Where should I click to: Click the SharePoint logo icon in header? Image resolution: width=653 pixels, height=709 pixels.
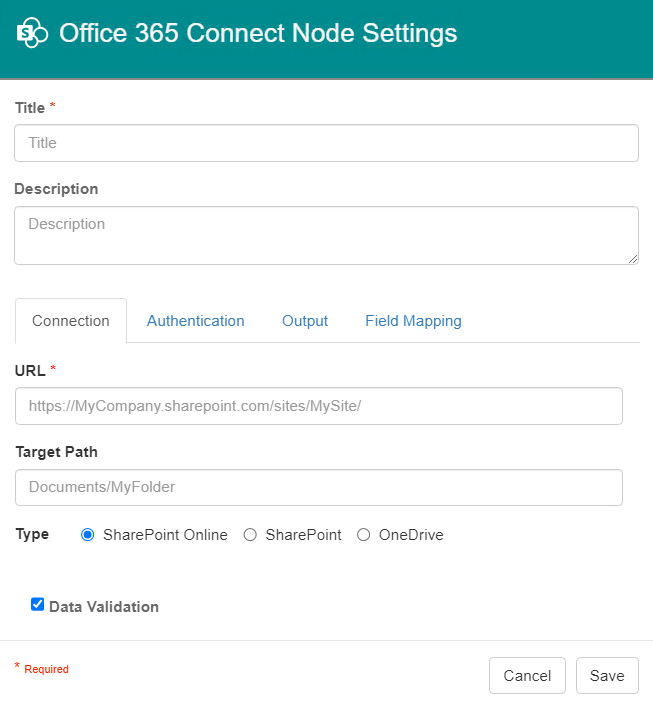point(32,33)
